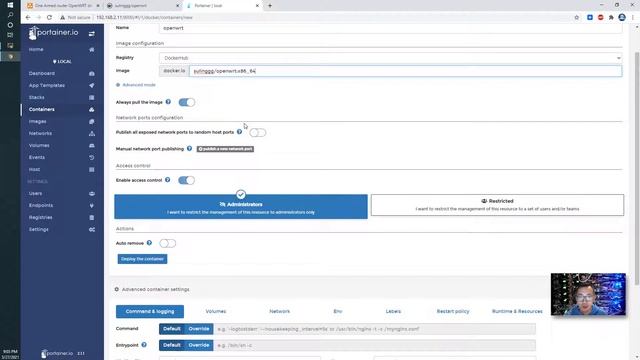The image size is (640, 360).
Task: Open the browser extensions puzzle icon
Action: point(611,18)
